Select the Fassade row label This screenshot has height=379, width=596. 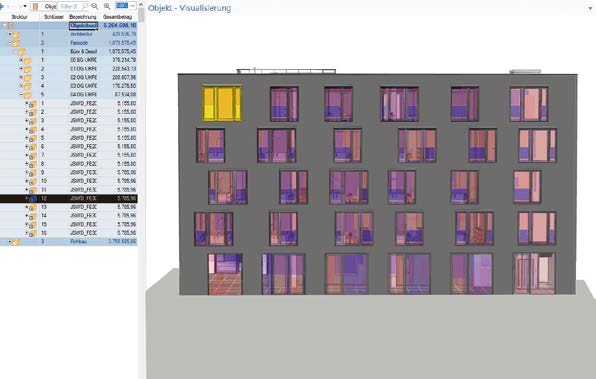pos(79,43)
